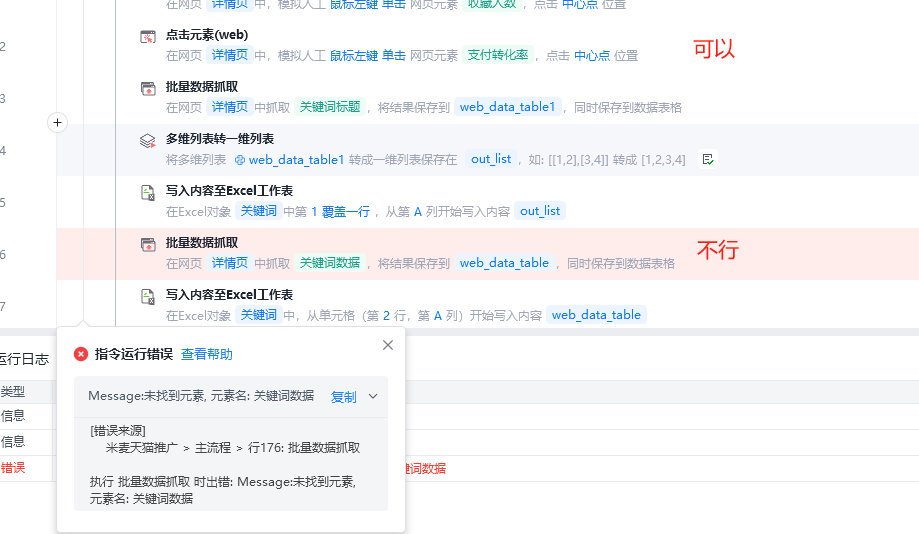919x534 pixels.
Task: Click Excel write icon for out_list step
Action: [147, 192]
